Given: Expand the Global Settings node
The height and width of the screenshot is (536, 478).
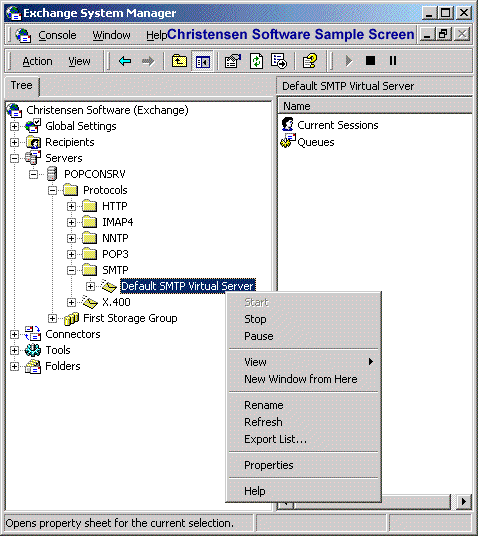Looking at the screenshot, I should click(14, 126).
